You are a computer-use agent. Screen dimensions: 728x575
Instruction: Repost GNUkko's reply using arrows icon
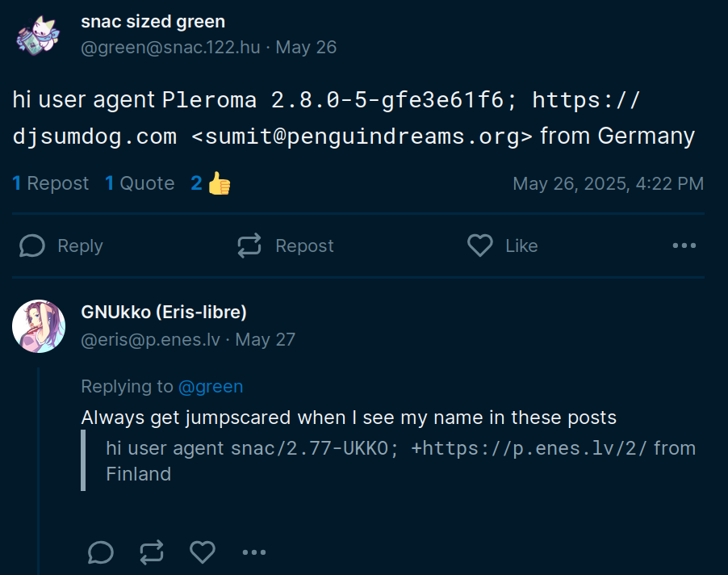[152, 552]
